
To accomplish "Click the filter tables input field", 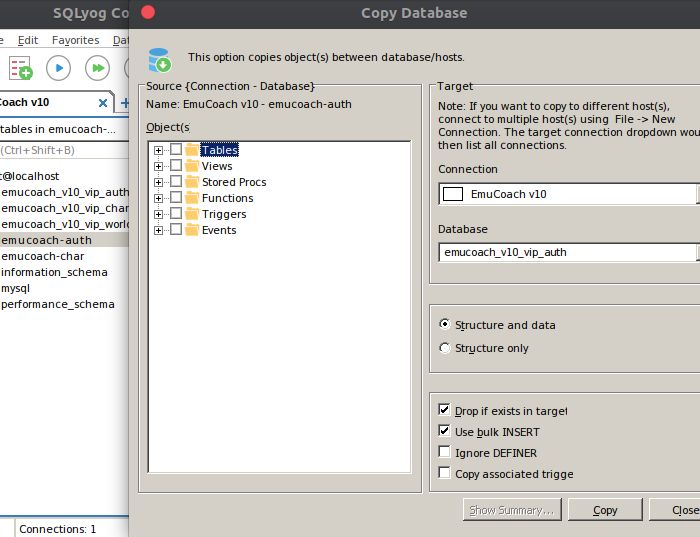I will click(x=64, y=150).
